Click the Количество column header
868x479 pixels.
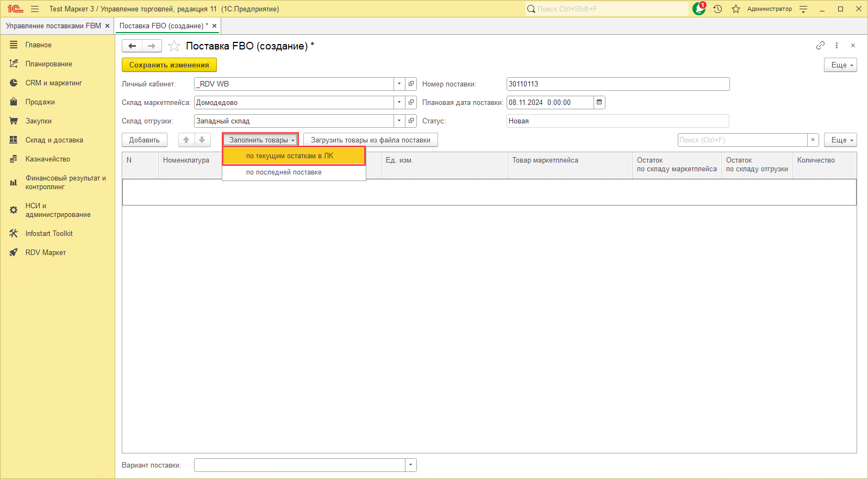pyautogui.click(x=825, y=165)
